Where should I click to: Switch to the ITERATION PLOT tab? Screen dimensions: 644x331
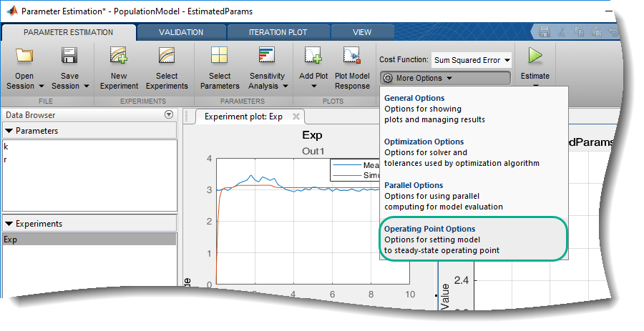[x=278, y=32]
